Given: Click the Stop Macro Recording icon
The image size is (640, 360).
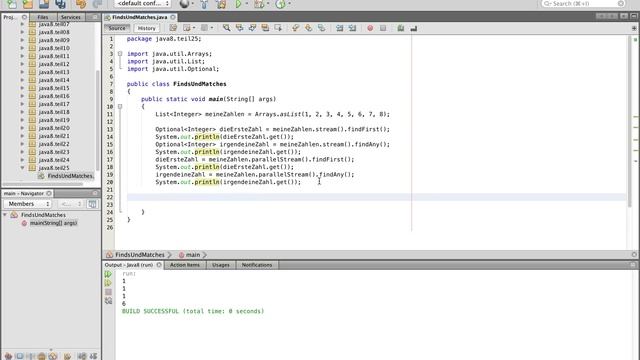Looking at the screenshot, I should 383,28.
